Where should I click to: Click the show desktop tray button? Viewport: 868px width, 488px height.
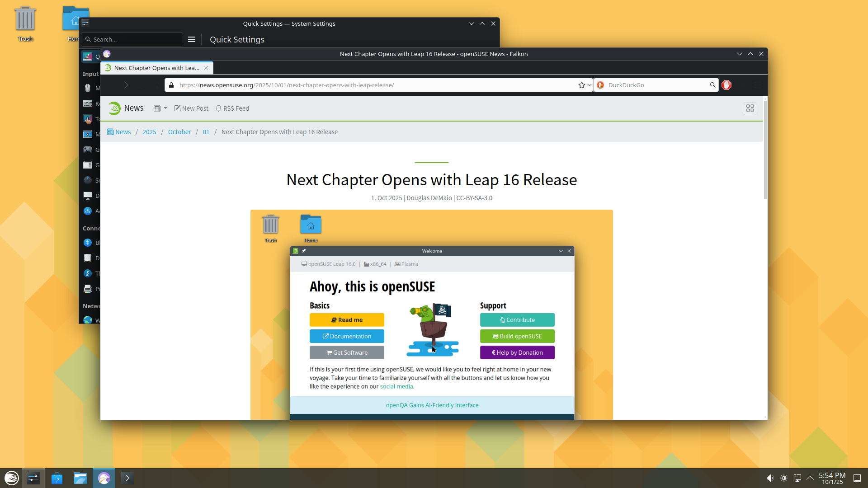tap(857, 478)
